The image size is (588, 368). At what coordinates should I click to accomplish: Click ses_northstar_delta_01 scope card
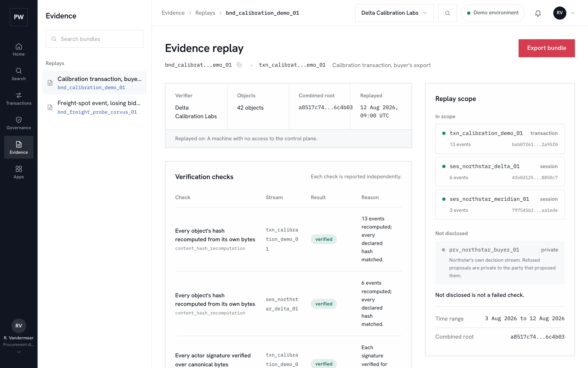tap(500, 172)
